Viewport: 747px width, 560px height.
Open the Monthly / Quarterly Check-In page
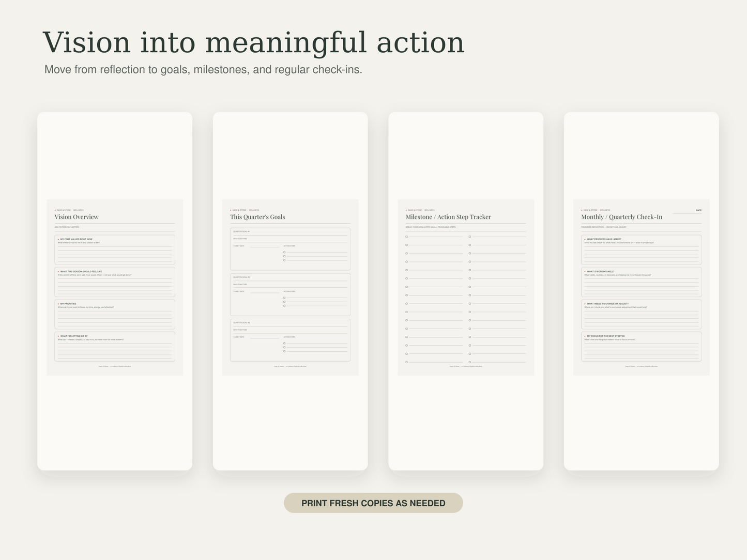(642, 287)
